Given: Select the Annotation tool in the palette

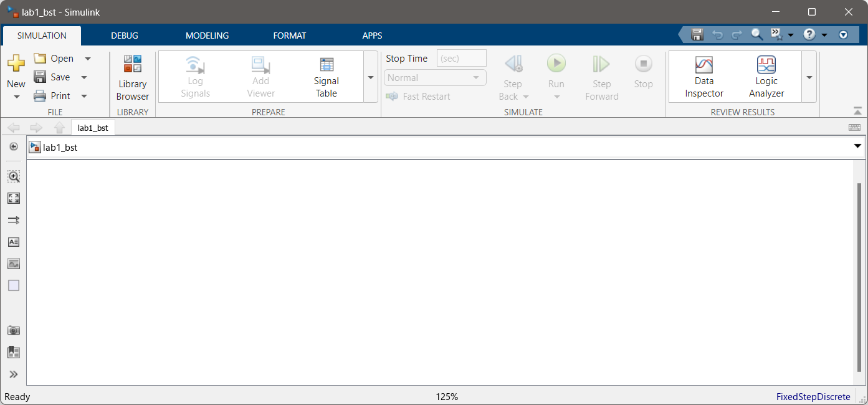Looking at the screenshot, I should [14, 242].
